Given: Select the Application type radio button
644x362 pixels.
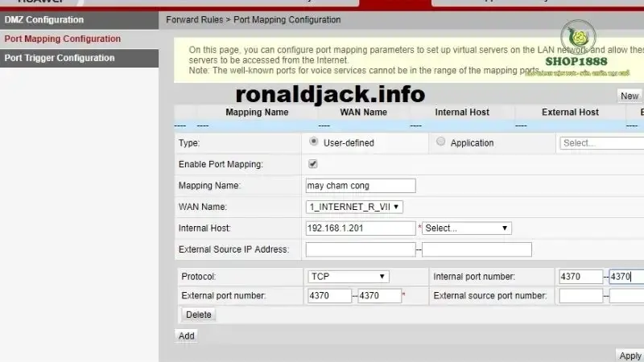Looking at the screenshot, I should [440, 142].
